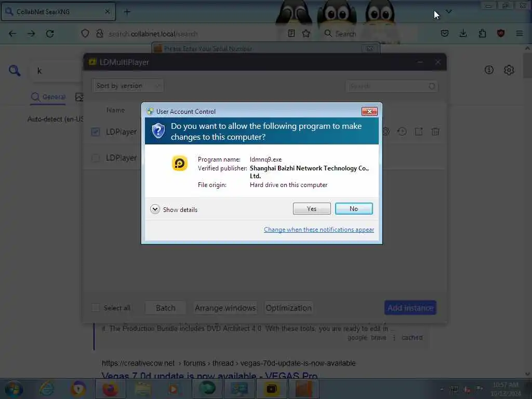Open the Pocket icon in Firefox toolbar
This screenshot has width=532, height=399.
point(445,33)
